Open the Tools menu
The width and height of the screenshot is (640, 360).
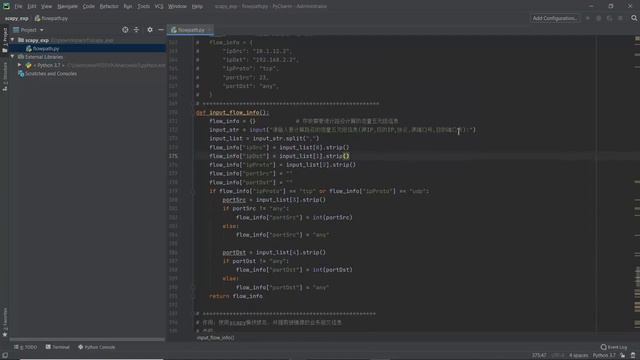pyautogui.click(x=143, y=7)
